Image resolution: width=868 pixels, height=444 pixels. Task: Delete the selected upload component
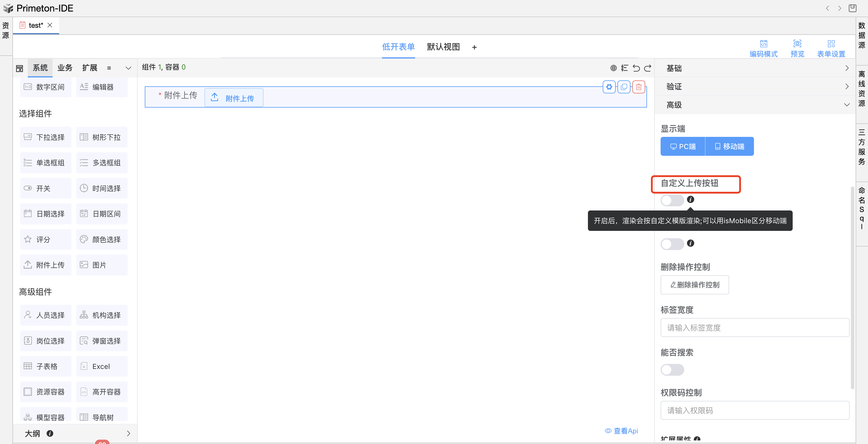638,87
